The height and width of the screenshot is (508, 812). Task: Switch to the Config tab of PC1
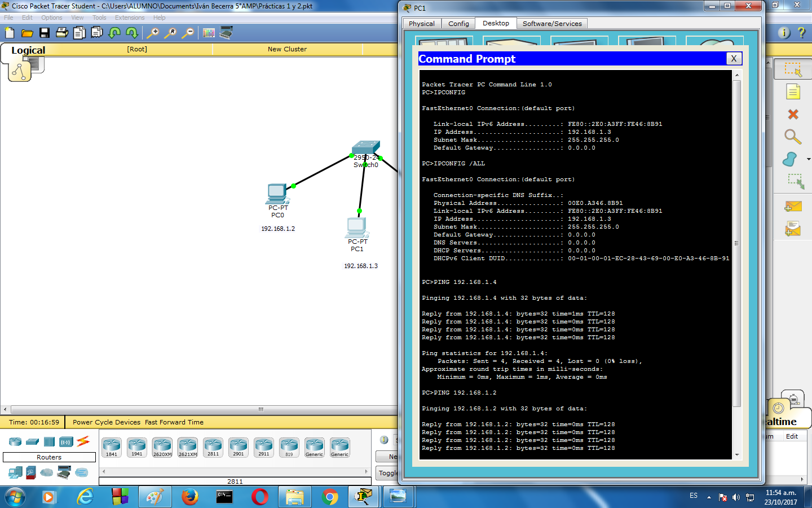(x=458, y=23)
